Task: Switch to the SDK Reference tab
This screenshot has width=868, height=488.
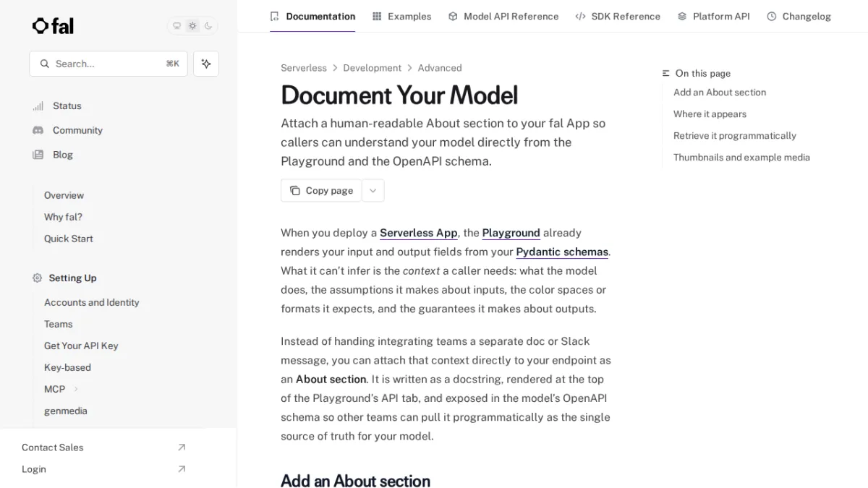Action: coord(618,16)
